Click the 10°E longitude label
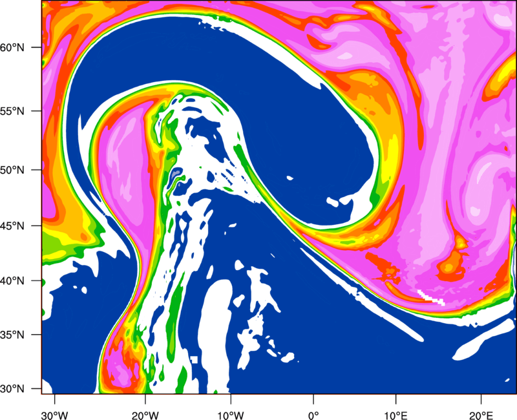Viewport: 517px width, 420px height. [x=396, y=415]
